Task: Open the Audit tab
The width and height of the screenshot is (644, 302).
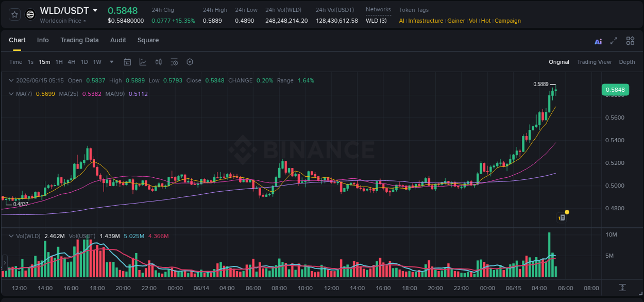Action: (x=118, y=40)
